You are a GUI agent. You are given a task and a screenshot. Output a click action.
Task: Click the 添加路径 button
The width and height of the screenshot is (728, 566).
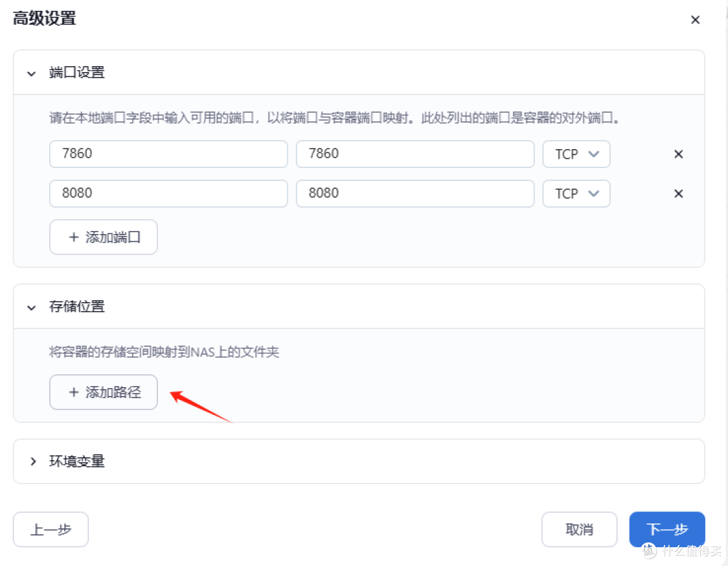pyautogui.click(x=104, y=392)
